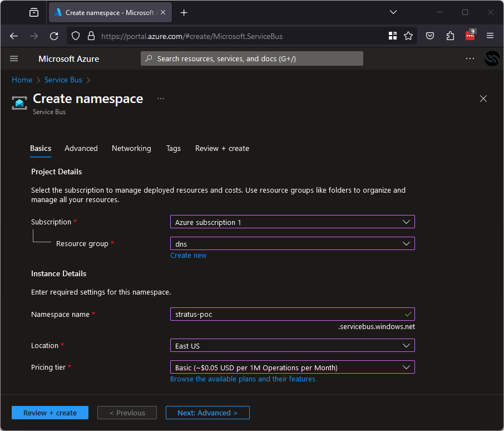Navigate to Home breadcrumb
This screenshot has height=431, width=504.
[22, 80]
